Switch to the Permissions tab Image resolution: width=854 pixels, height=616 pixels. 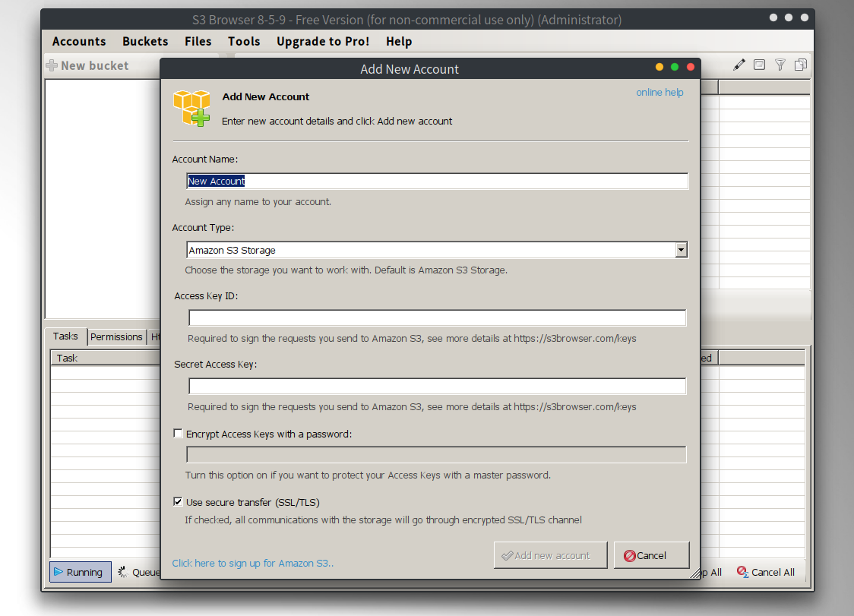tap(116, 336)
